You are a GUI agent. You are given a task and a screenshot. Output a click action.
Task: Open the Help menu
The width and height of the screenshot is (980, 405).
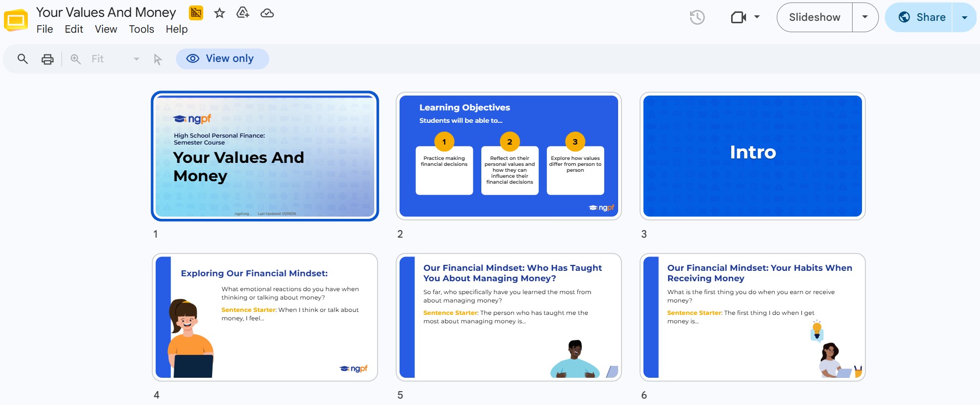click(x=176, y=29)
